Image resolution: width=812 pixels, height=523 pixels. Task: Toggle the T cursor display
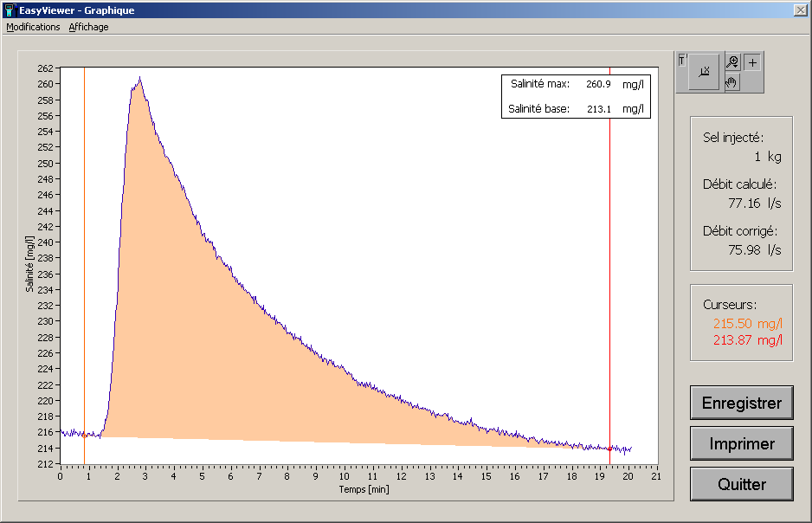tap(681, 59)
